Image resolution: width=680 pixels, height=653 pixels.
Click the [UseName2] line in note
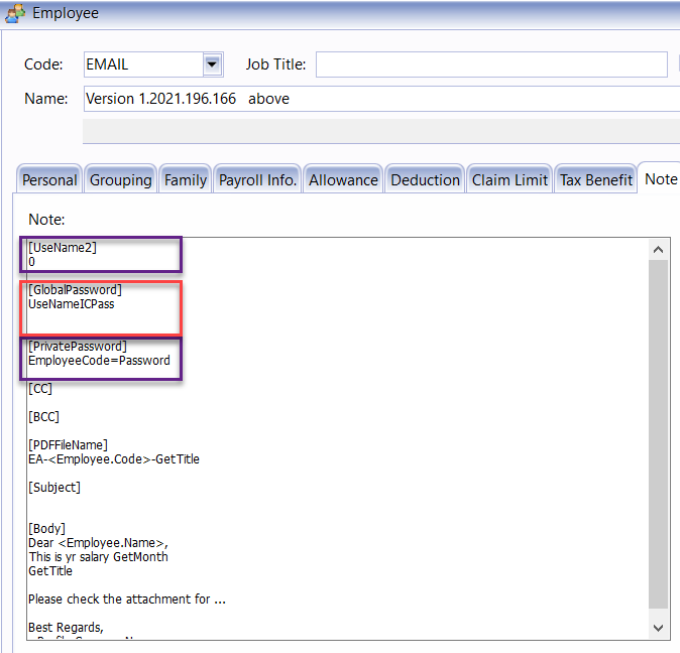point(62,248)
